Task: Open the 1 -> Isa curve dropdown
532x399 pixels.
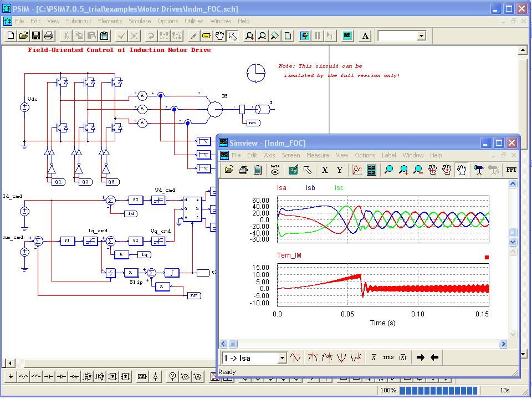Action: click(282, 357)
